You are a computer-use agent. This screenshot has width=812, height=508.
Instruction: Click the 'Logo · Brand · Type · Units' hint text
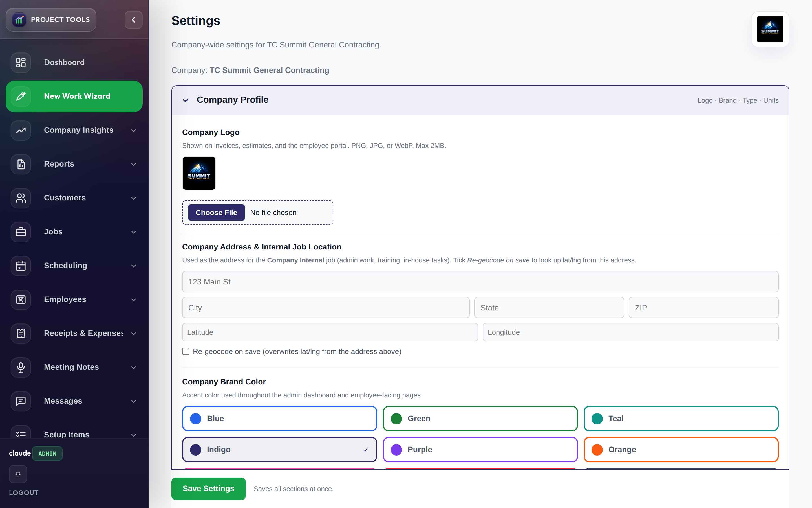pyautogui.click(x=738, y=100)
